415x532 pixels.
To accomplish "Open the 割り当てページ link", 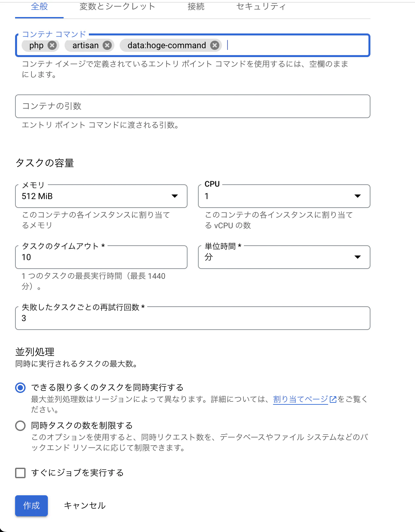I will tap(300, 399).
